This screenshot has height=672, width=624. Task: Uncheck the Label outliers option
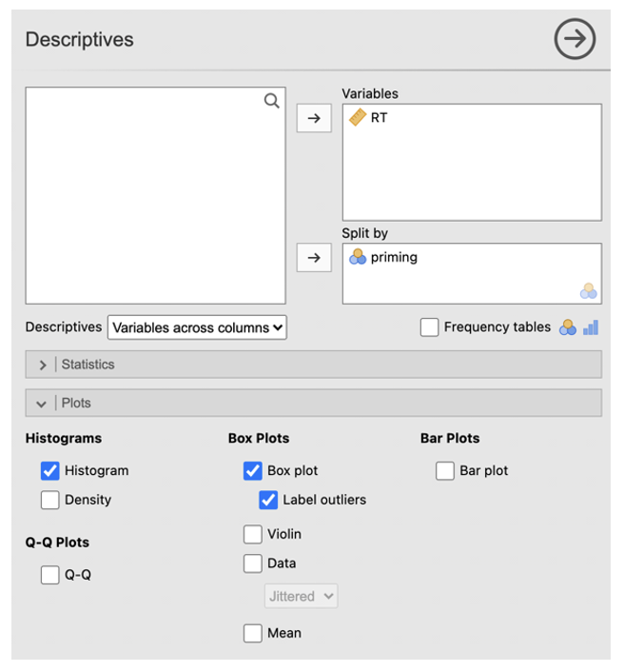tap(268, 500)
